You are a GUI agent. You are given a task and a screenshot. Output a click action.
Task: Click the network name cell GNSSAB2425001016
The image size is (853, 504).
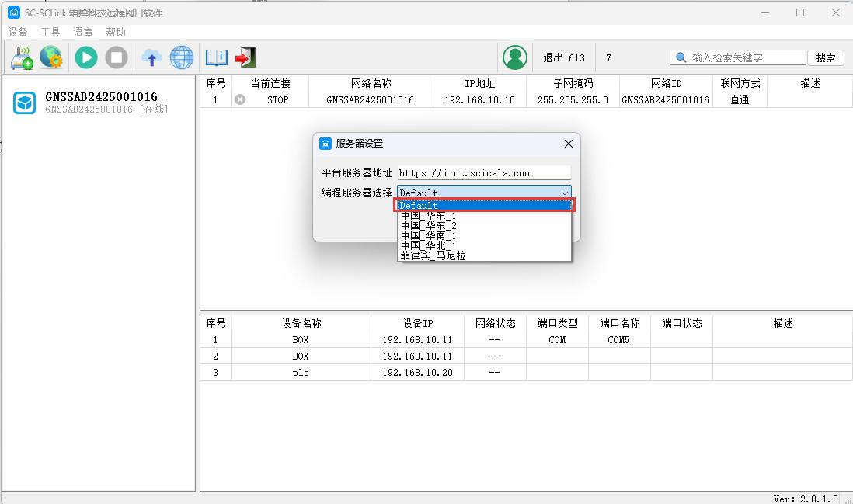(371, 100)
